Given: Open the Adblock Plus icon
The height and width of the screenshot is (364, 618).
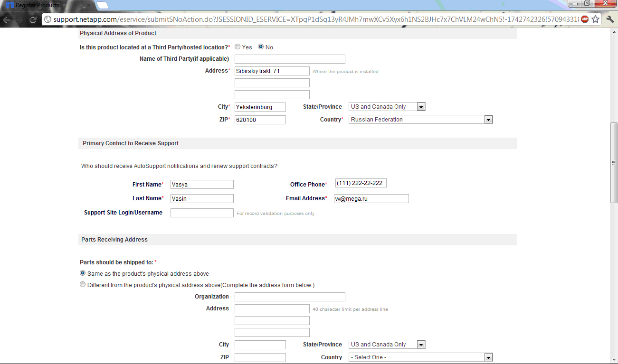Looking at the screenshot, I should pos(585,19).
